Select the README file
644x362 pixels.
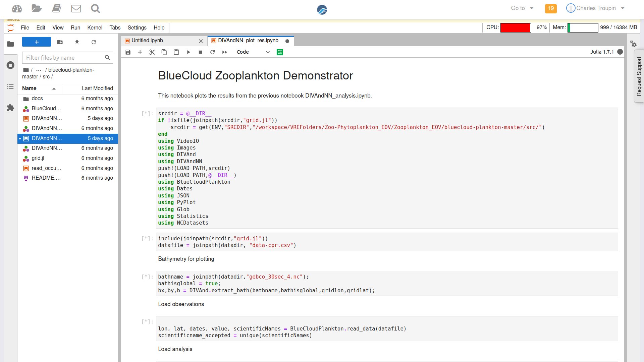tap(68, 178)
